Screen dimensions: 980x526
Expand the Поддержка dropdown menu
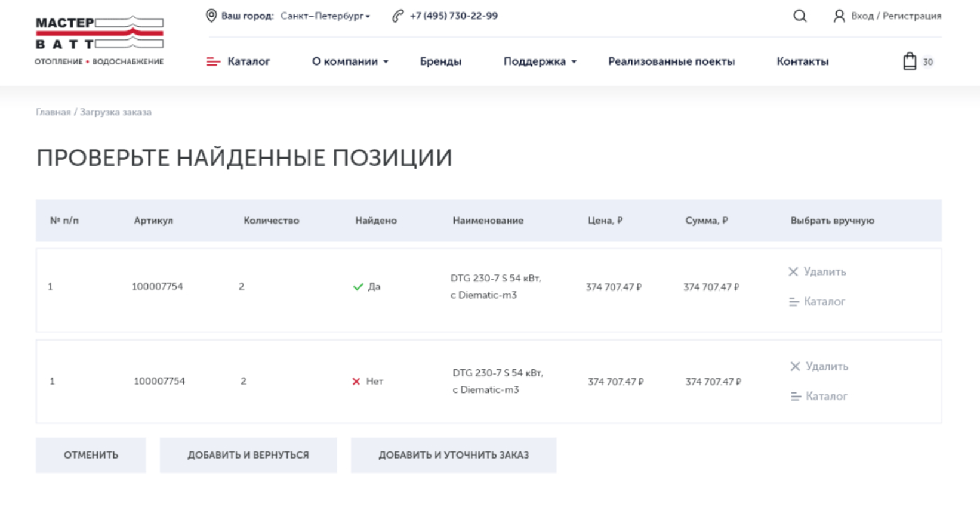[540, 61]
